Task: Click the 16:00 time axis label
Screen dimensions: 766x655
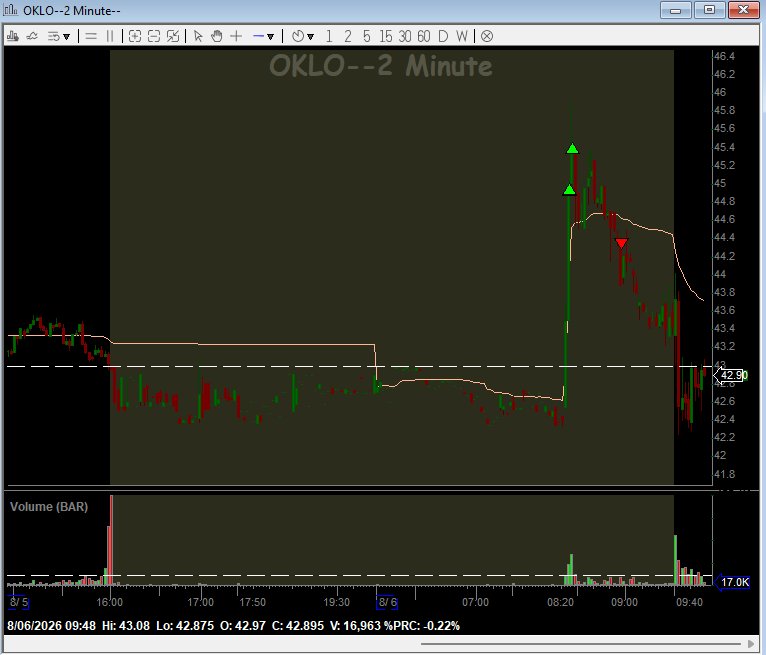Action: pos(109,602)
